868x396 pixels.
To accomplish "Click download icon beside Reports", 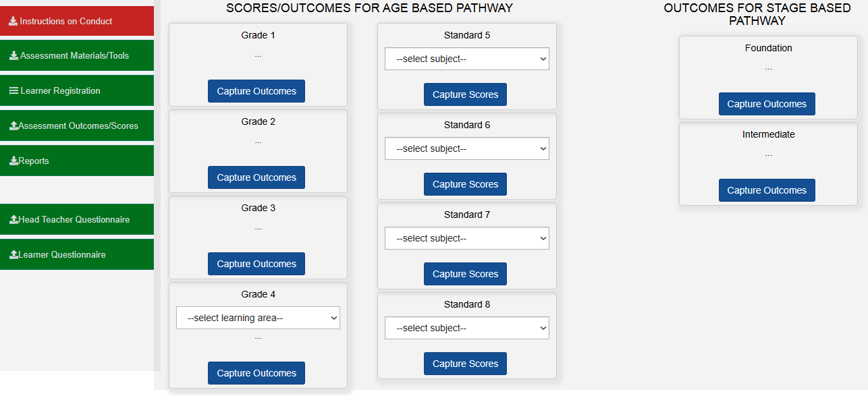I will 13,161.
